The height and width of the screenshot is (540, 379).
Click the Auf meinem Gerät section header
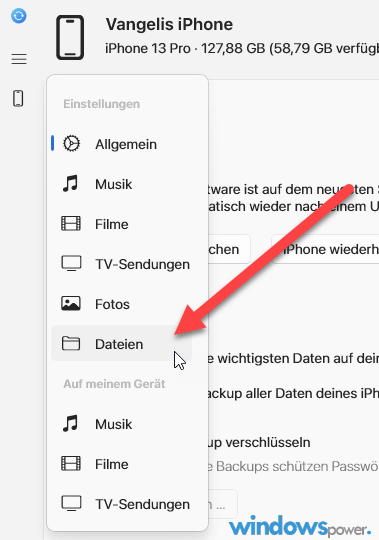pyautogui.click(x=114, y=384)
